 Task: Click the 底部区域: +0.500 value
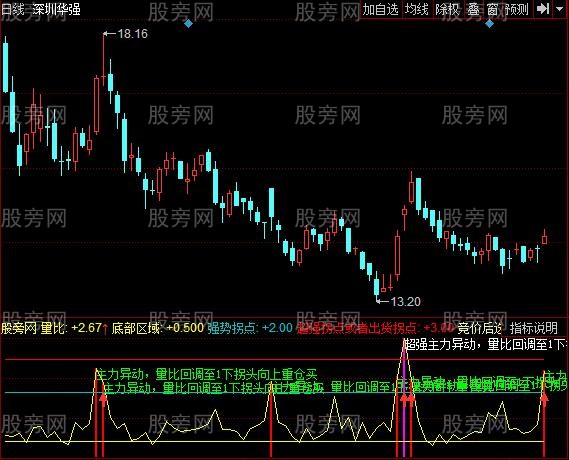(157, 328)
